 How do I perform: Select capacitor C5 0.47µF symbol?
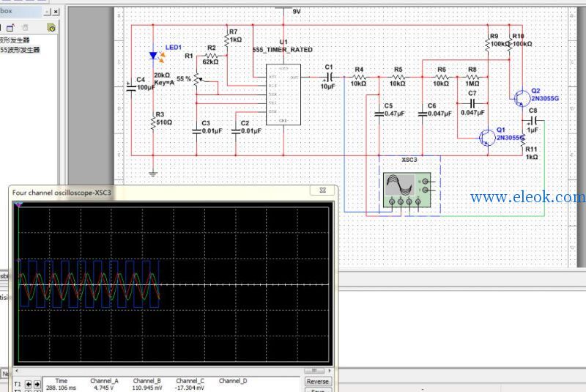[379, 114]
